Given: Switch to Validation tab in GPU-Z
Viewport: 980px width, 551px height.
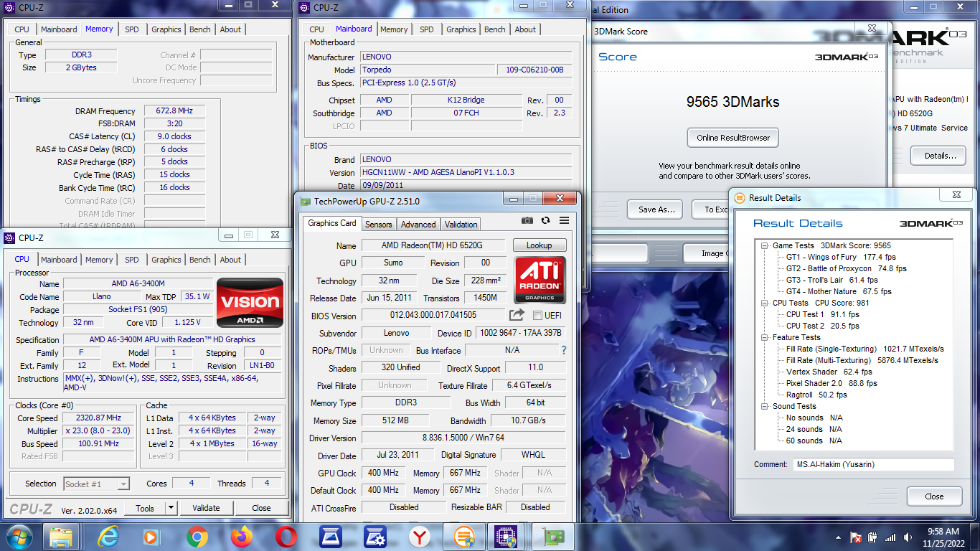Looking at the screenshot, I should pos(461,225).
